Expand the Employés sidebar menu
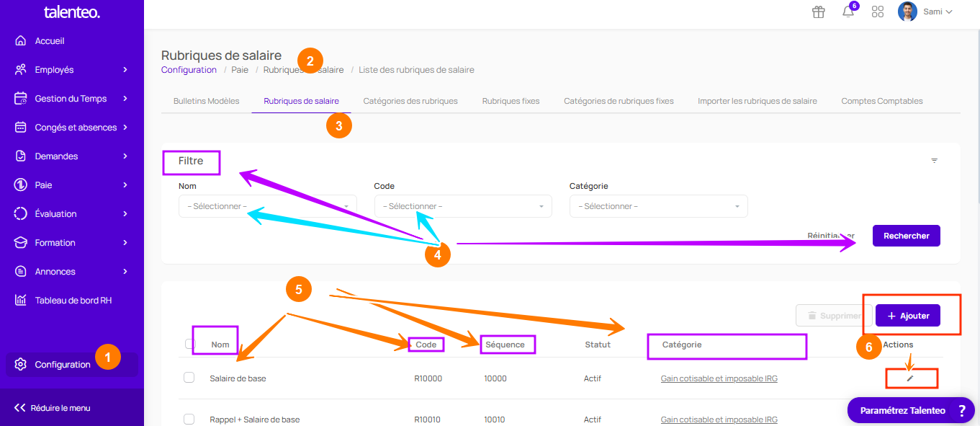This screenshot has width=980, height=426. tap(72, 70)
